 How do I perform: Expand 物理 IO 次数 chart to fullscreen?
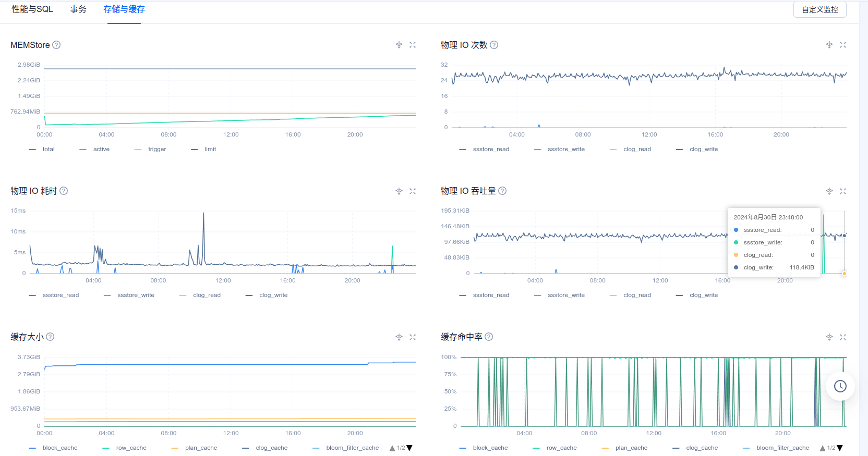843,45
